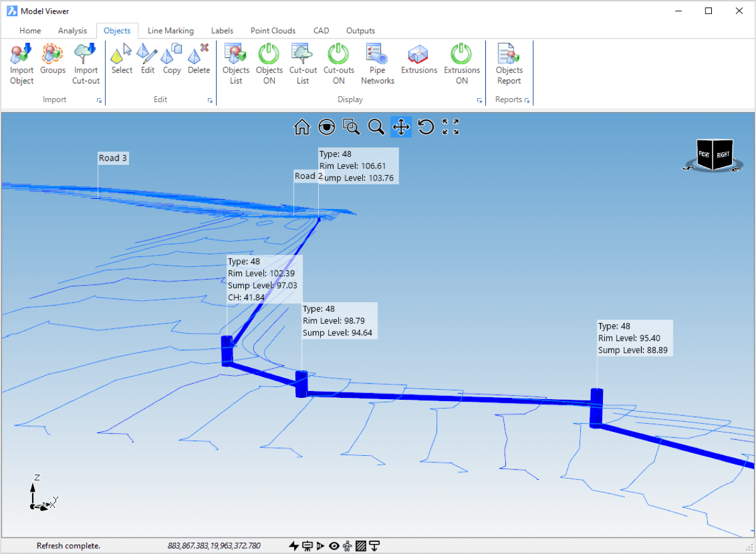Click the Home view icon in viewport
This screenshot has width=756, height=554.
(x=302, y=127)
